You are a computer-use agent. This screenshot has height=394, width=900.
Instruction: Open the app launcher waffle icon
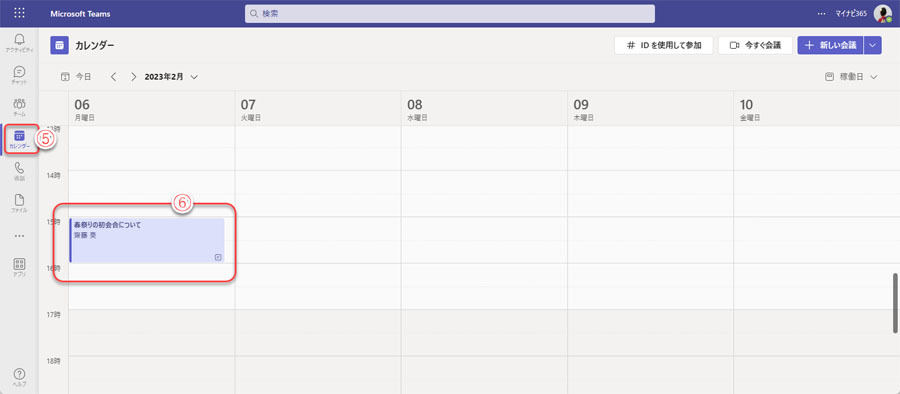coord(19,13)
